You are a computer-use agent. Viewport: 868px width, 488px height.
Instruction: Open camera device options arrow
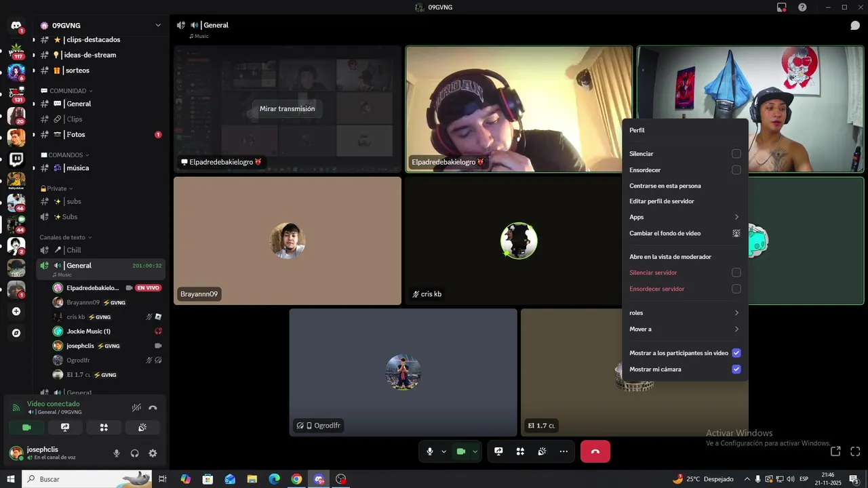tap(475, 451)
